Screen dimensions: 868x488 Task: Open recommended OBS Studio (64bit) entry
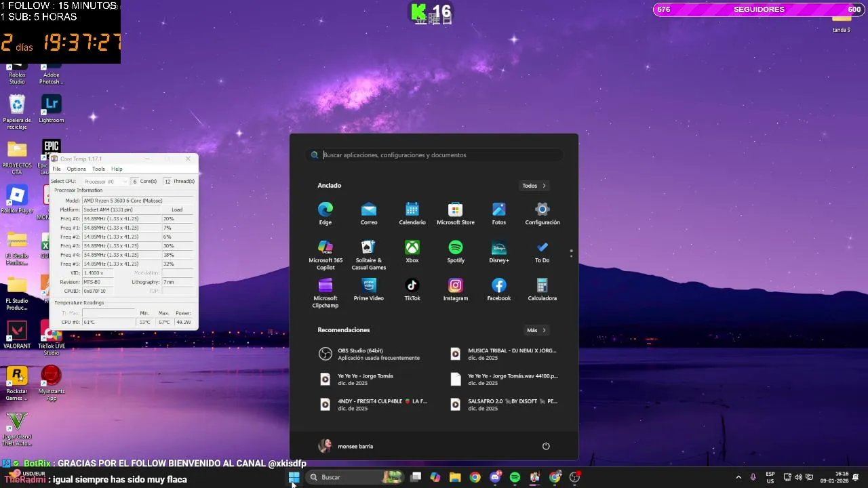pyautogui.click(x=370, y=354)
